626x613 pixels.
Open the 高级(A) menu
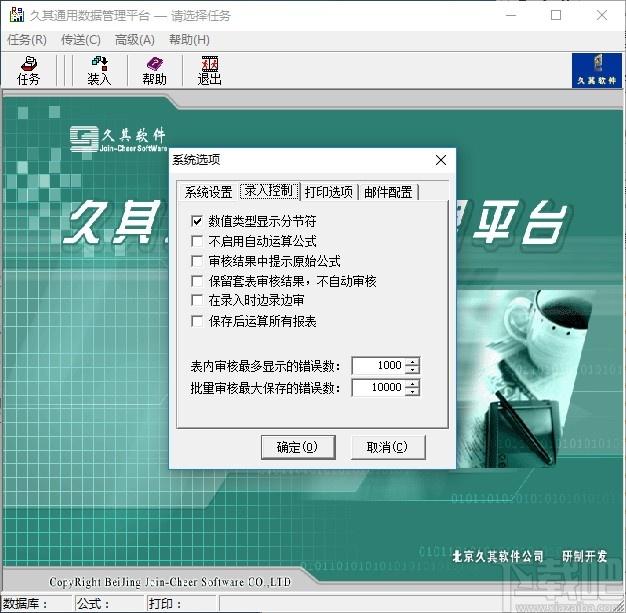[x=134, y=40]
